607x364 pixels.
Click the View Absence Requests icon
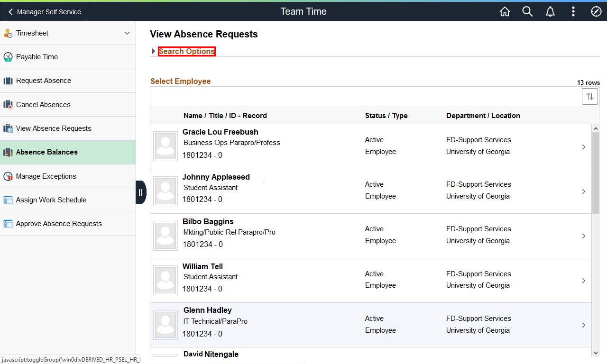(8, 128)
